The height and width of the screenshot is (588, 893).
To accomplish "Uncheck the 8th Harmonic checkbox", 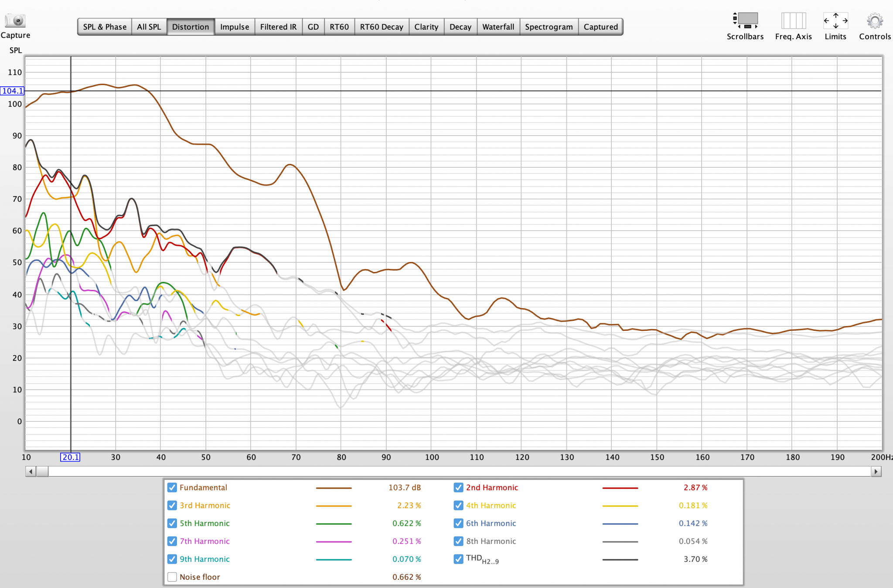I will (458, 541).
